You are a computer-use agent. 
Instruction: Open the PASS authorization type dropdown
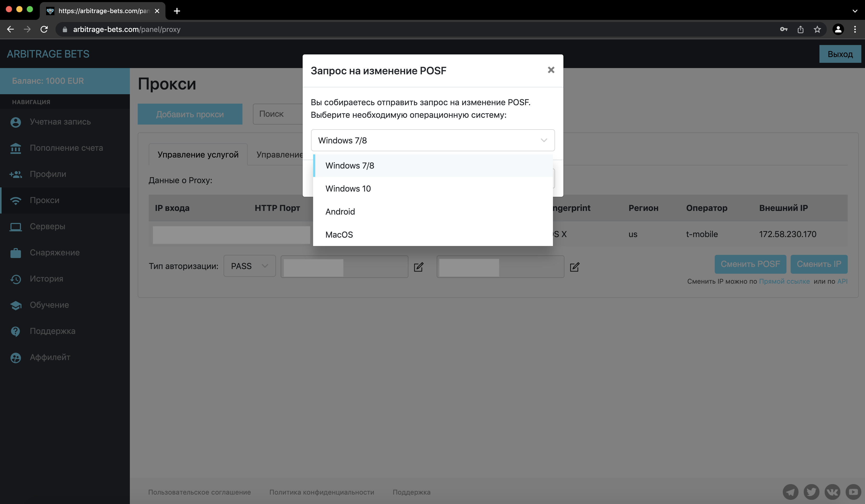point(249,266)
